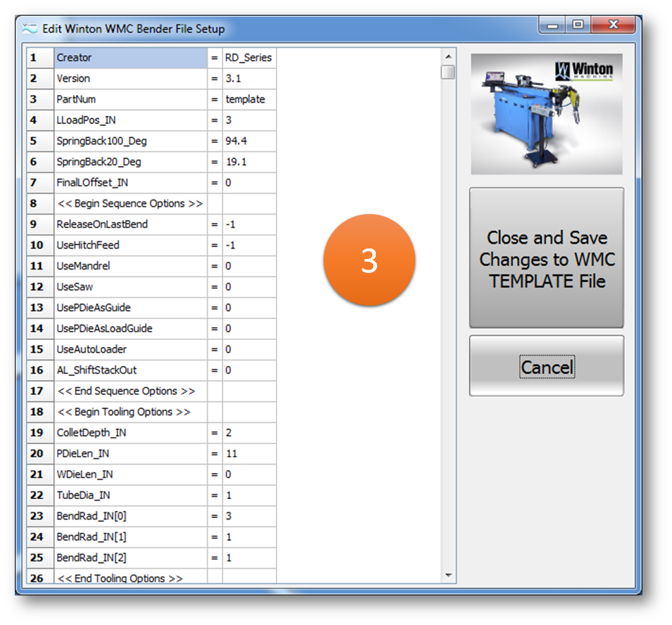
Task: Click the BendRad_IN[0] value 3
Action: 249,516
